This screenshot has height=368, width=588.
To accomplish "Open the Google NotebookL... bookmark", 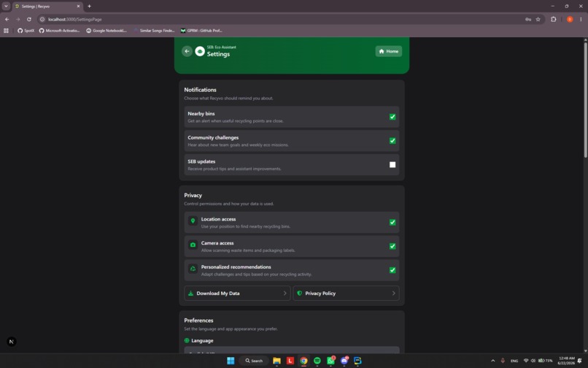I will (x=107, y=31).
